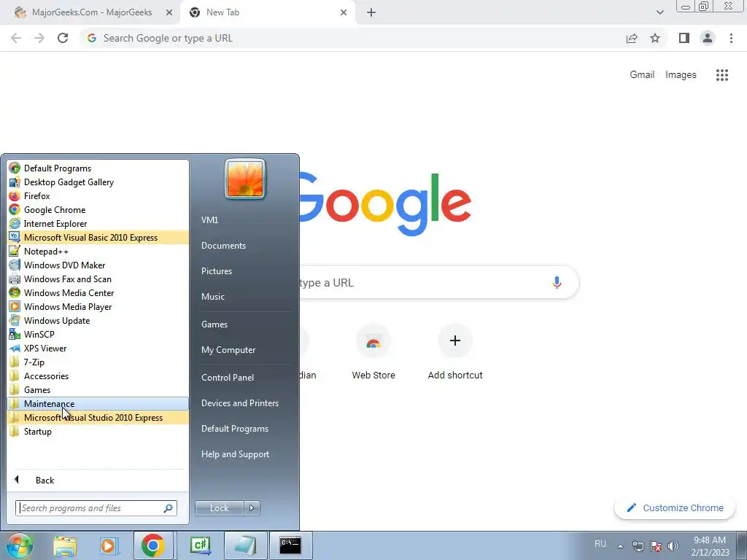Open the VM1 user folder
The width and height of the screenshot is (747, 560).
tap(245, 220)
